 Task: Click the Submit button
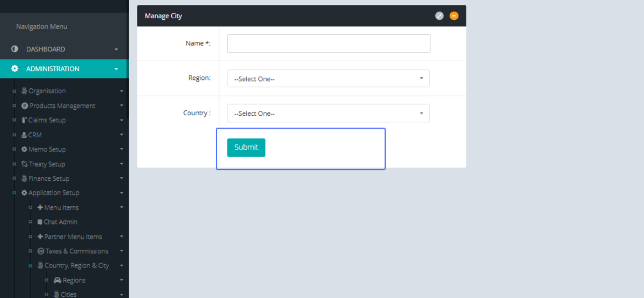pyautogui.click(x=246, y=147)
